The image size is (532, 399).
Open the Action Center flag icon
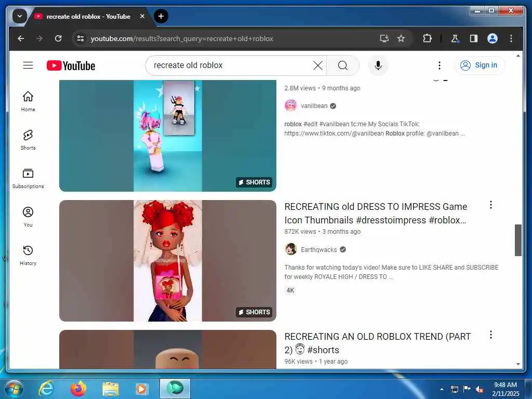click(x=467, y=389)
